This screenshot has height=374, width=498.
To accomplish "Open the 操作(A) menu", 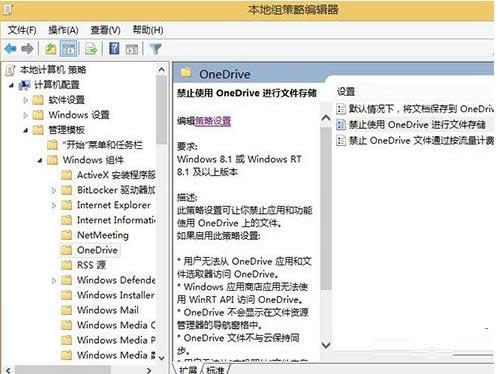I will [x=63, y=30].
